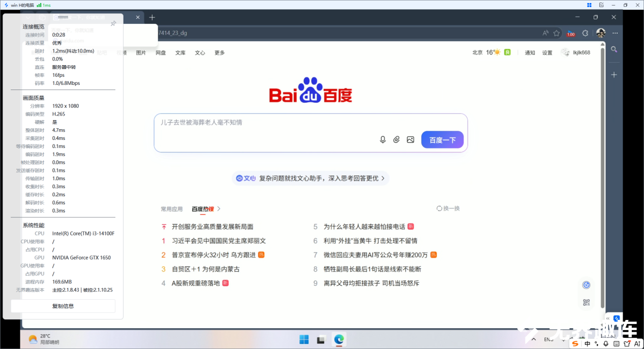Screen dimensions: 644x349
Task: Click the paperclip file upload icon
Action: click(x=396, y=140)
